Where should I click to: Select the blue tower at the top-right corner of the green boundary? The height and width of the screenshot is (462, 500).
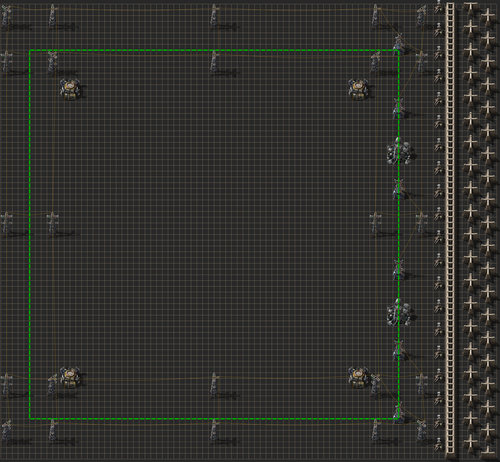point(399,44)
